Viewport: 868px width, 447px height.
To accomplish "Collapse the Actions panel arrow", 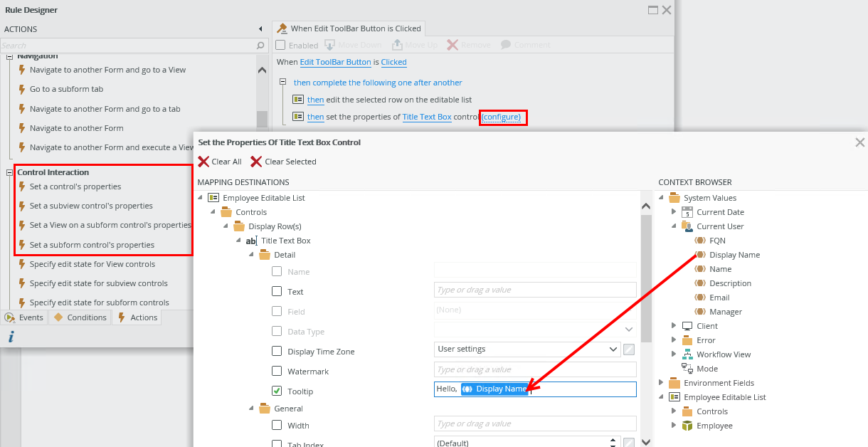I will pos(260,29).
